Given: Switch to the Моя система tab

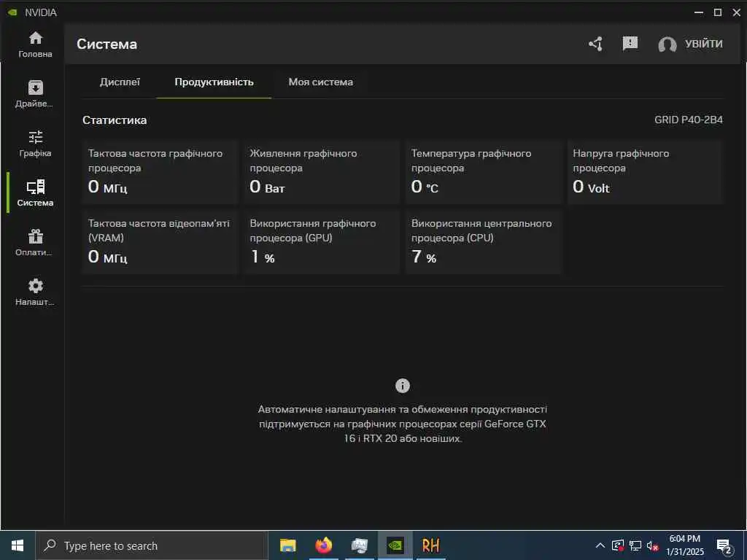Looking at the screenshot, I should 321,82.
